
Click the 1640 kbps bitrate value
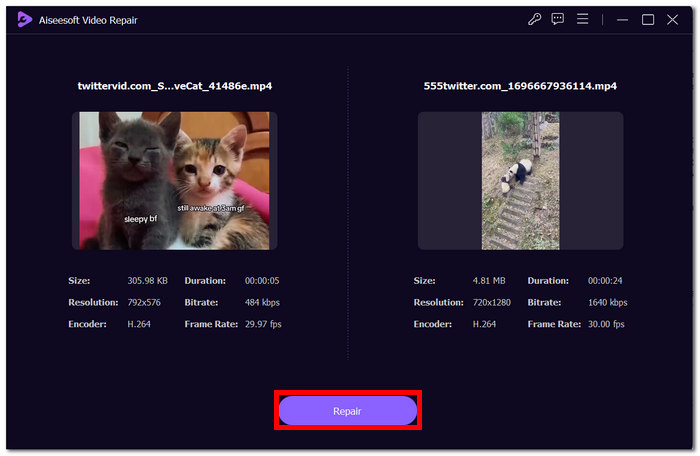pyautogui.click(x=608, y=302)
